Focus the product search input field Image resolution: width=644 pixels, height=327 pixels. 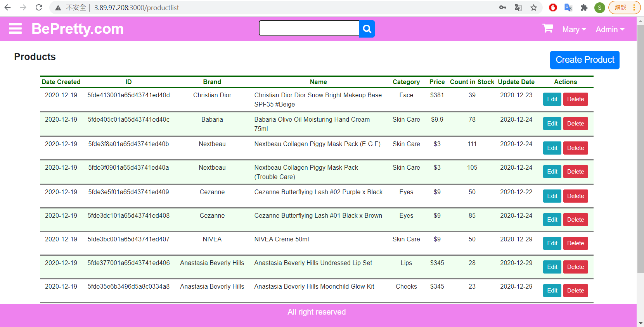[x=309, y=28]
